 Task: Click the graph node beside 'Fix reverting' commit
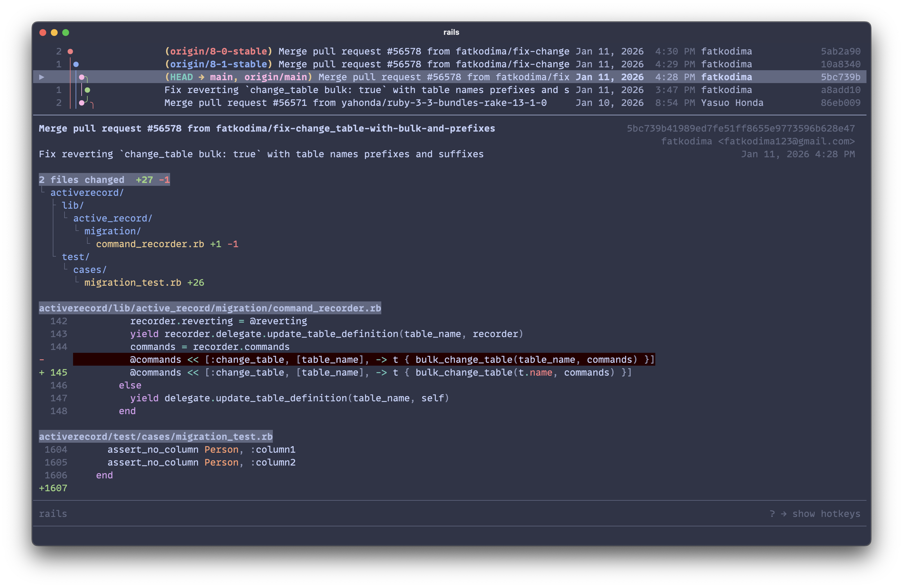click(x=88, y=90)
